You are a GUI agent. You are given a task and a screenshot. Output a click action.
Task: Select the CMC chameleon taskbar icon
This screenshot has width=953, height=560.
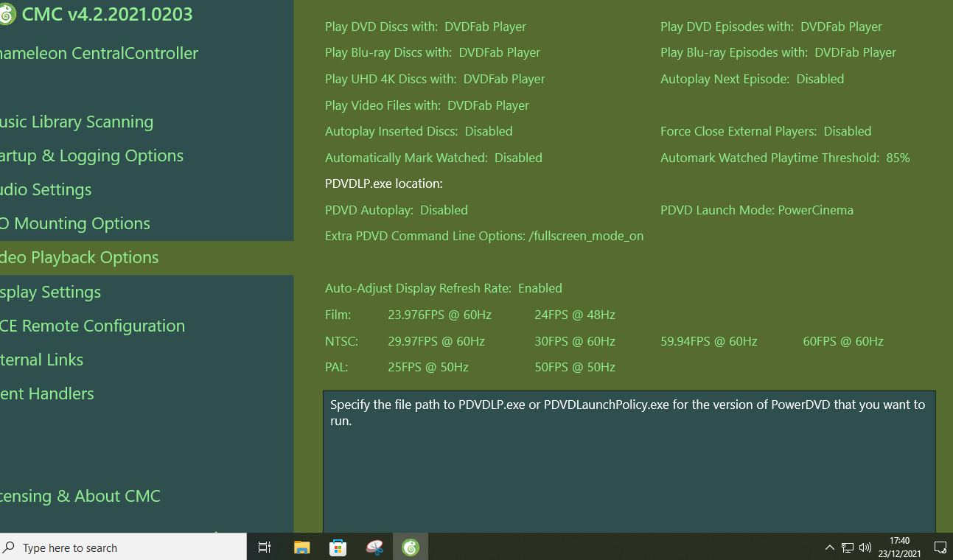pyautogui.click(x=411, y=547)
